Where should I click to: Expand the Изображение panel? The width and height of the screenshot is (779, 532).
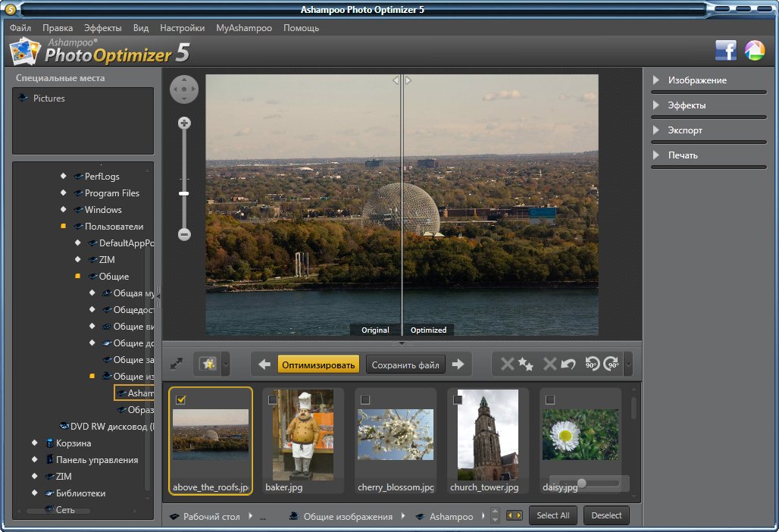pos(696,80)
